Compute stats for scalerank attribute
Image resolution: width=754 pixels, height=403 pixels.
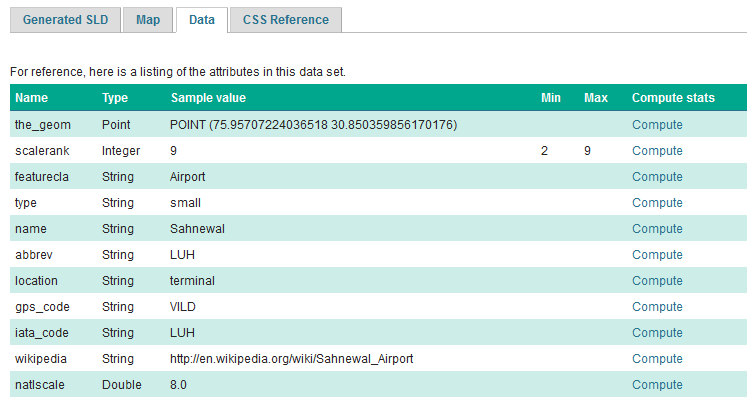coord(657,151)
